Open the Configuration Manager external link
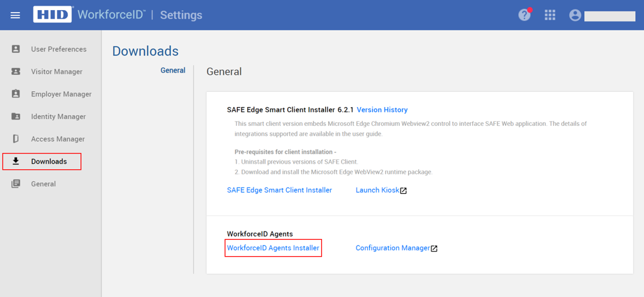 tap(397, 248)
